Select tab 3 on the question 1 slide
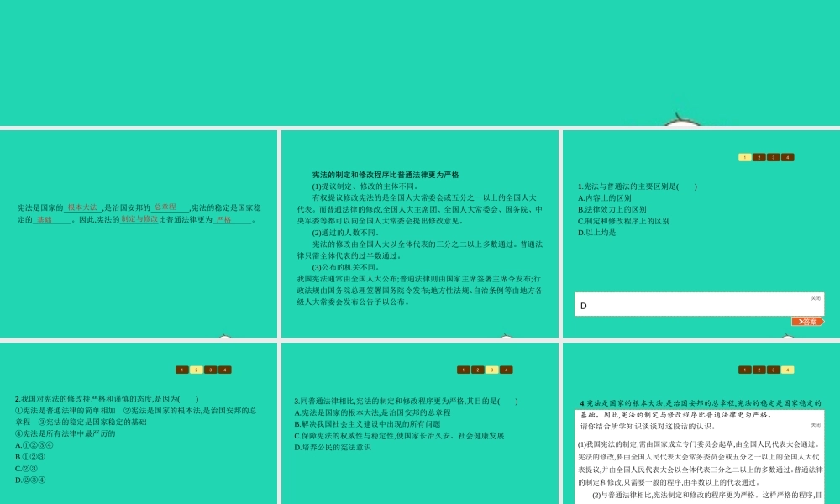This screenshot has height=504, width=840. (x=773, y=157)
